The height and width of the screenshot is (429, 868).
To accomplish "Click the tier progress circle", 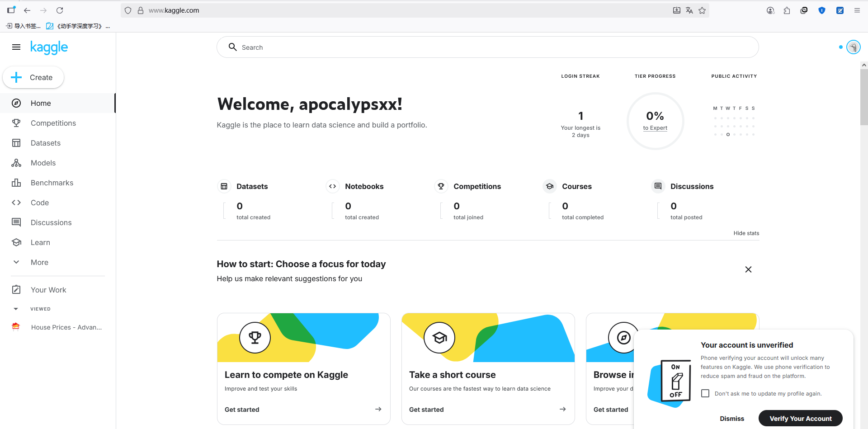I will pos(655,121).
